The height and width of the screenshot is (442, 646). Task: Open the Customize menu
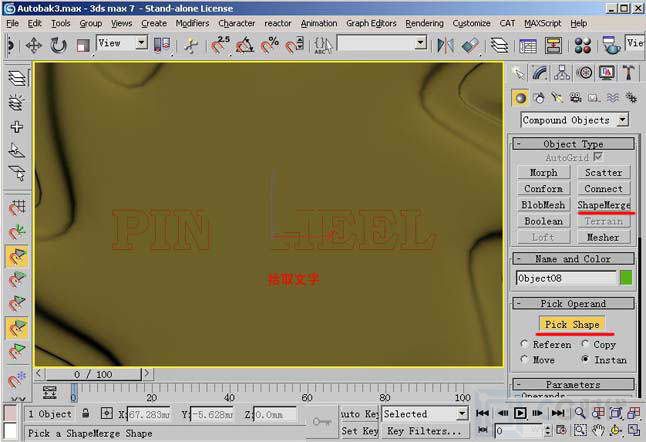click(x=471, y=23)
